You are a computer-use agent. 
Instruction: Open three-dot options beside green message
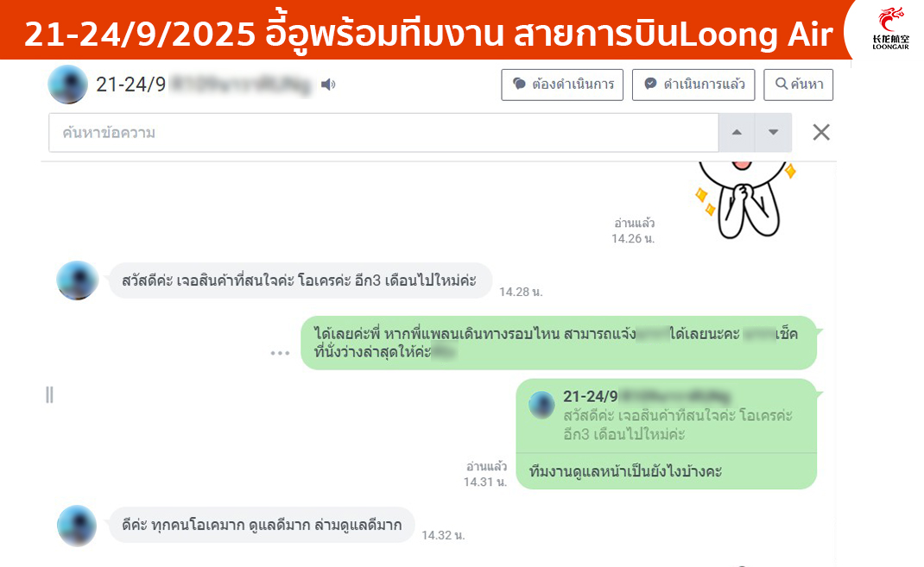point(280,353)
